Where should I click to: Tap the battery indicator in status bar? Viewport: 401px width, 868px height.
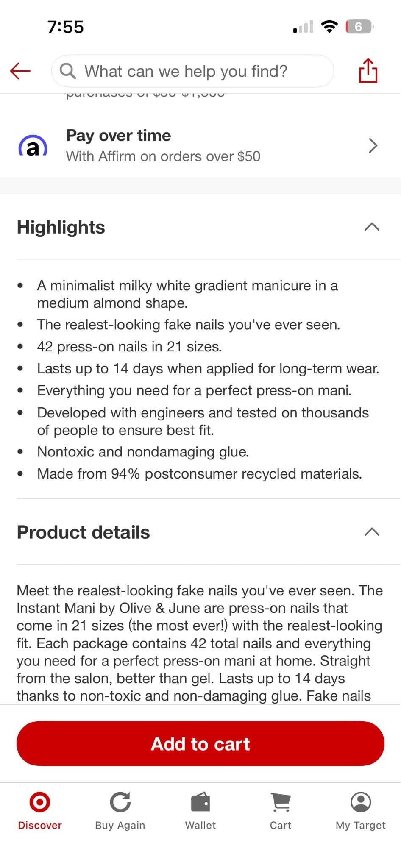click(359, 27)
